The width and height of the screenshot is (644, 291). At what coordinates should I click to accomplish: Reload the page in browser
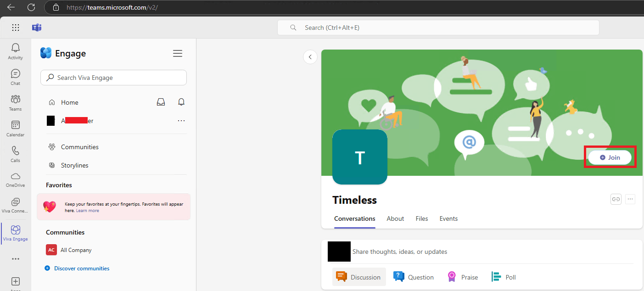tap(31, 7)
